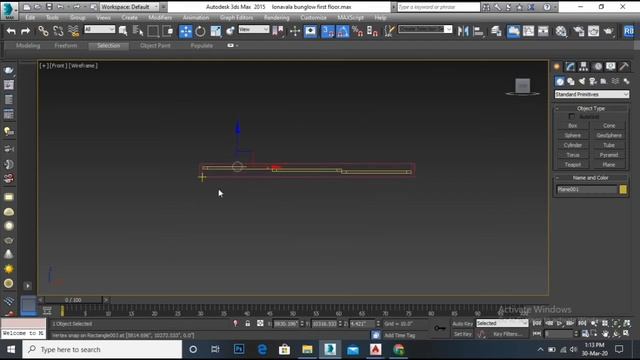Select the Lights category icon
Viewport: 640px width, 360px height.
pyautogui.click(x=582, y=82)
